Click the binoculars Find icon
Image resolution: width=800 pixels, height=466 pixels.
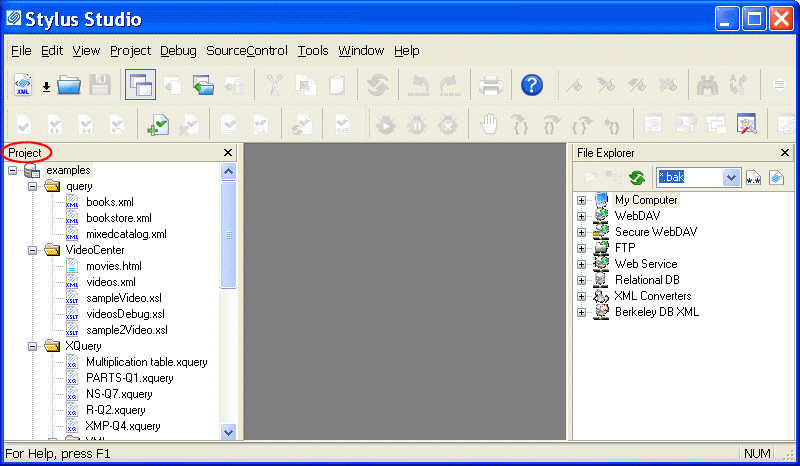tap(708, 85)
